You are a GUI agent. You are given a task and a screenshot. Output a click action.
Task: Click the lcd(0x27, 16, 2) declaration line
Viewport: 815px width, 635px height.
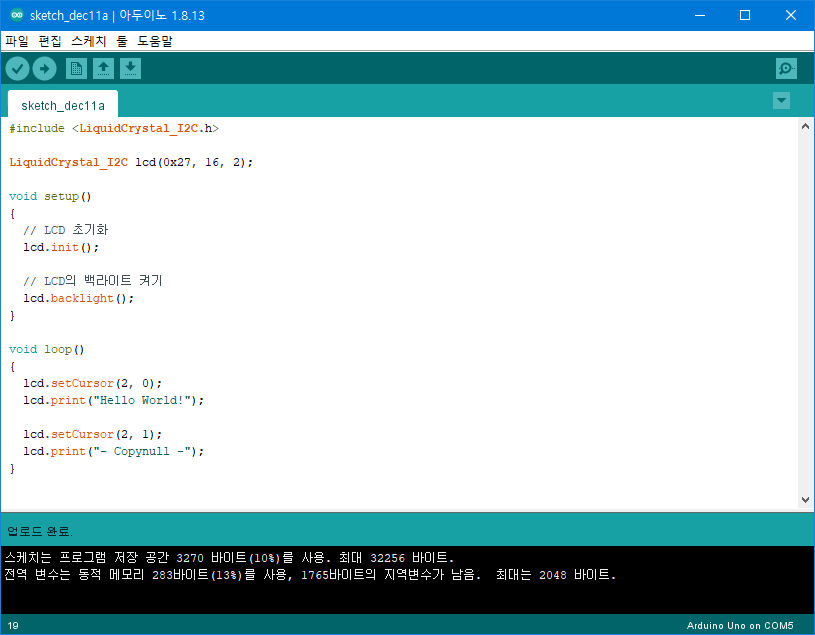point(131,162)
